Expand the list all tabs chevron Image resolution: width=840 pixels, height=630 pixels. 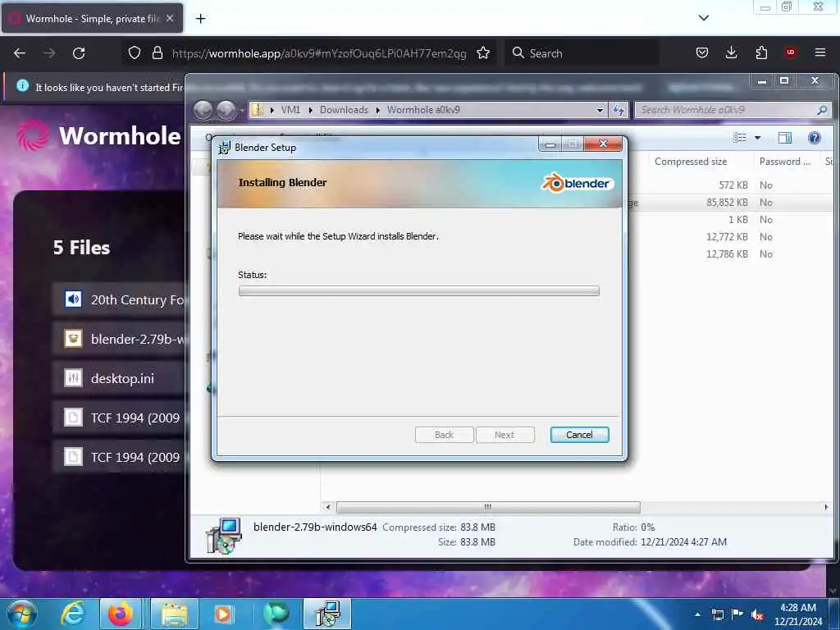704,18
